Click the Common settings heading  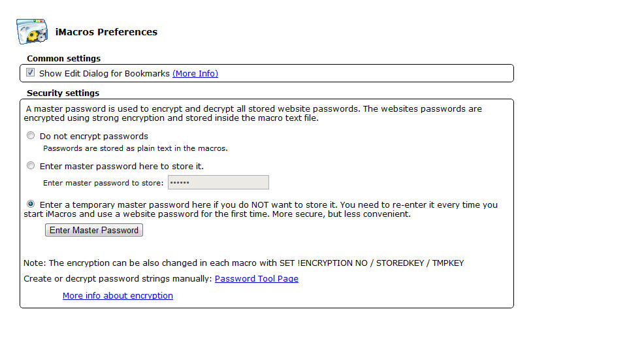click(x=63, y=59)
